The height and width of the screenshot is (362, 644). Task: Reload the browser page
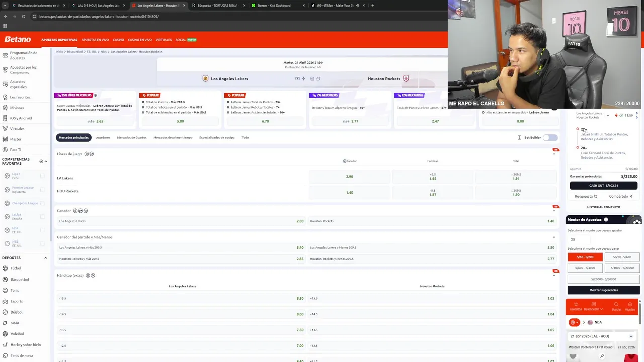(x=23, y=16)
